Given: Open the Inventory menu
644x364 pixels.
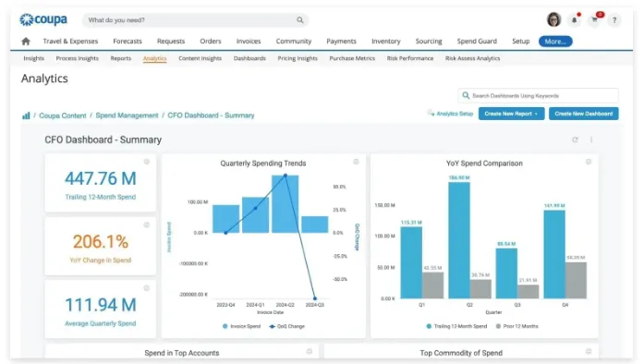Looking at the screenshot, I should tap(385, 41).
